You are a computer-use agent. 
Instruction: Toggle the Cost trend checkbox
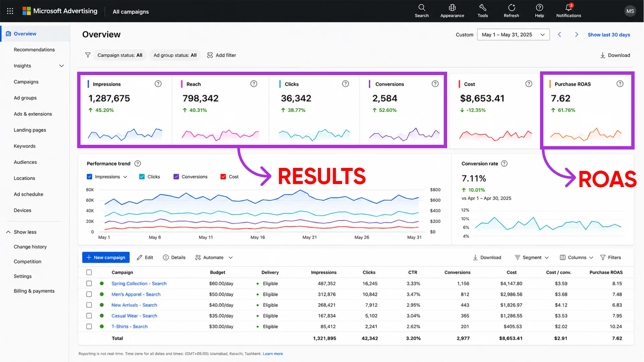pyautogui.click(x=223, y=177)
